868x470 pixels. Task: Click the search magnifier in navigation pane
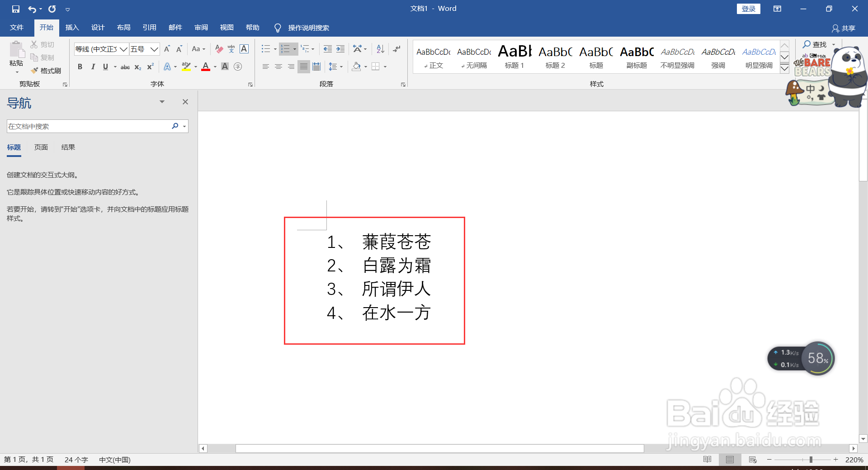tap(175, 126)
